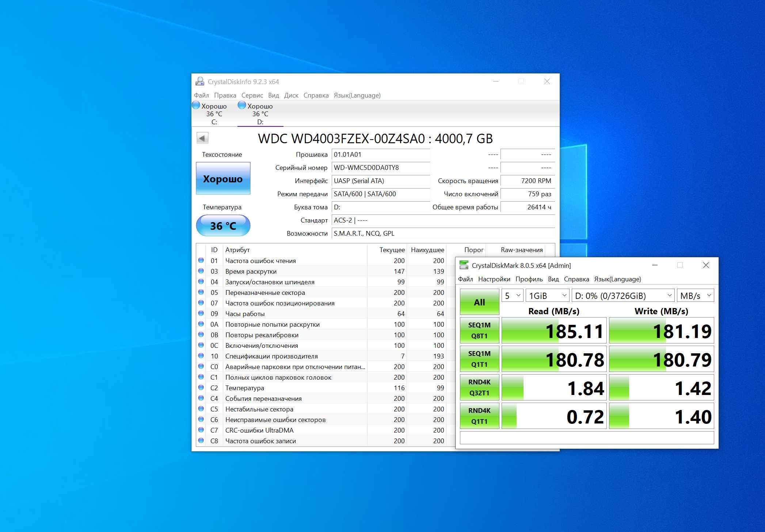Screen dimensions: 765x532
Task: Click the CrystalDiskMark app icon in its title bar
Action: click(464, 265)
